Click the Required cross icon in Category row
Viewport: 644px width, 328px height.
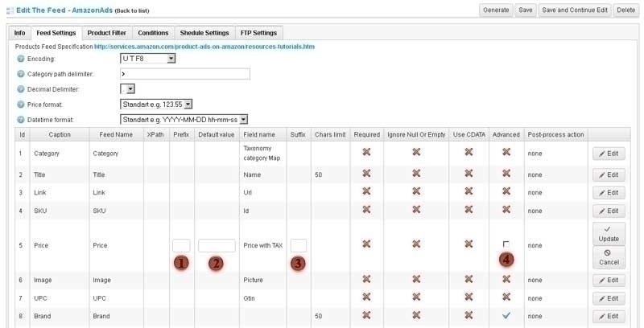(366, 152)
